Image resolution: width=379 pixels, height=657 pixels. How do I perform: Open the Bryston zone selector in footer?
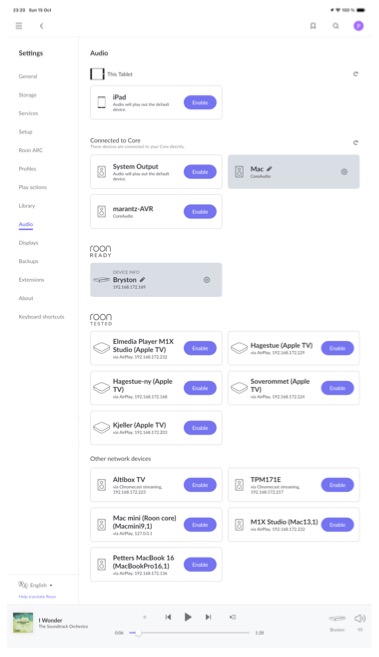(x=337, y=622)
